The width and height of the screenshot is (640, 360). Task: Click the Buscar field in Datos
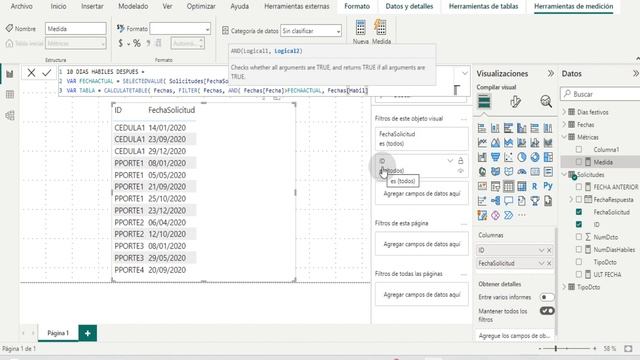pyautogui.click(x=600, y=94)
